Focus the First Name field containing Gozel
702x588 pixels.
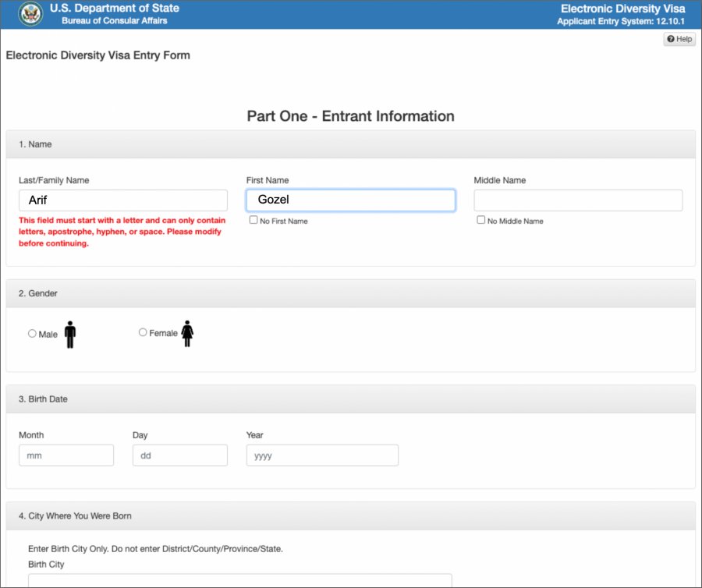[x=350, y=200]
